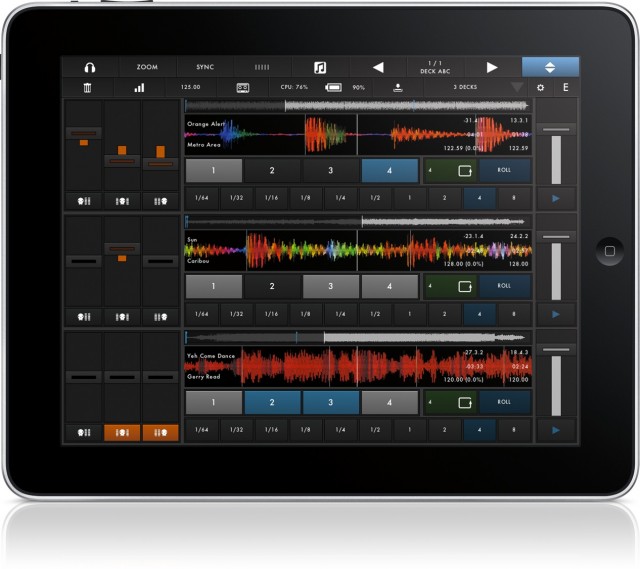Image resolution: width=640 pixels, height=569 pixels.
Task: Open the level meter bars icon
Action: pyautogui.click(x=139, y=88)
